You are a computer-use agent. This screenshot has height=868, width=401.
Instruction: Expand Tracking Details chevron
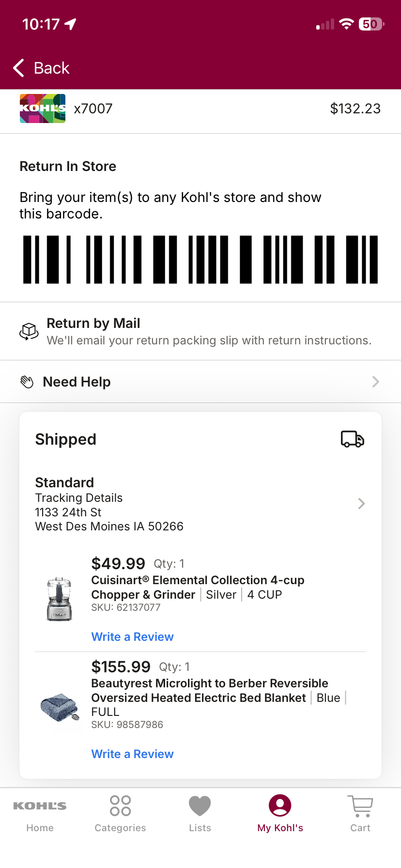pos(361,504)
